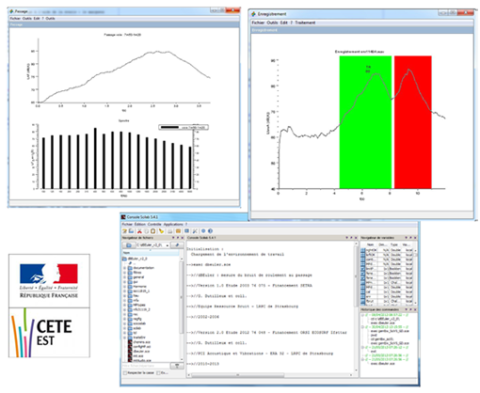Toggle the second filter checkbox beside Respecter la casse
Image resolution: width=480 pixels, height=393 pixels.
click(159, 373)
